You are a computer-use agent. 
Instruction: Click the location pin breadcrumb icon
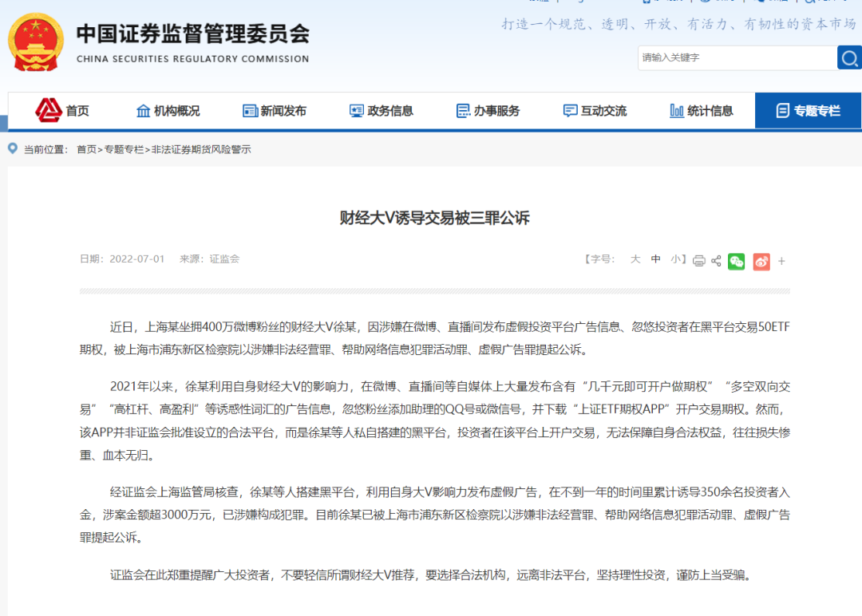coord(13,149)
